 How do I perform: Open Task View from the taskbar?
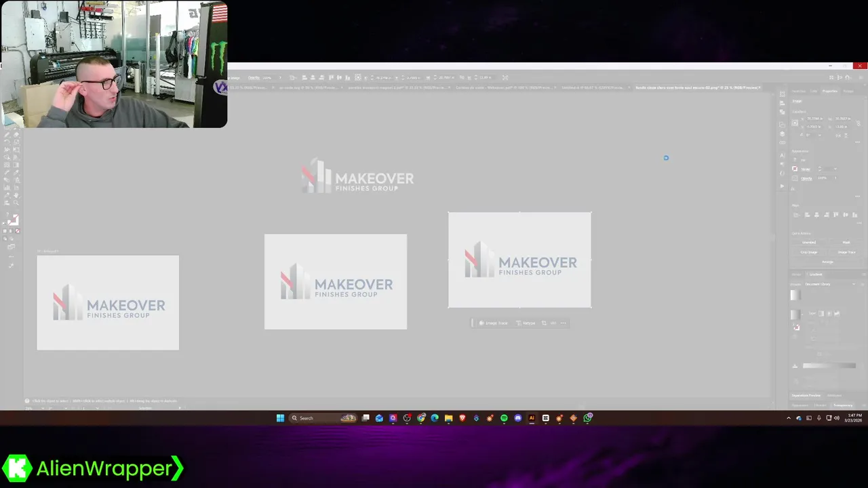click(x=366, y=418)
